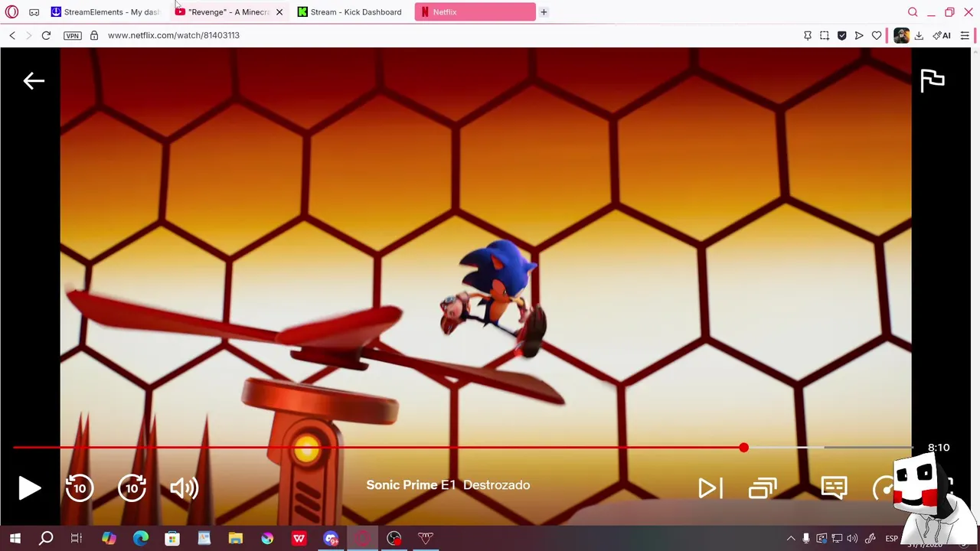Skip the video forward 10 seconds
980x551 pixels.
pos(132,488)
